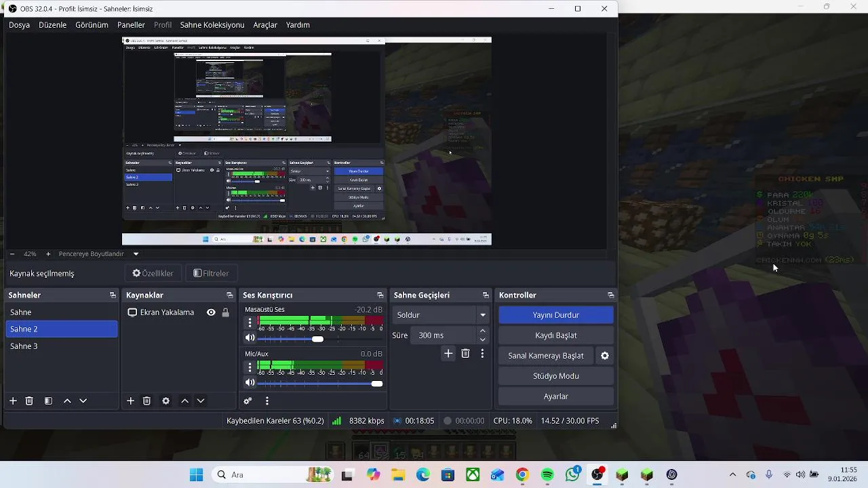Open Paneller menu
868x488 pixels.
[x=131, y=25]
